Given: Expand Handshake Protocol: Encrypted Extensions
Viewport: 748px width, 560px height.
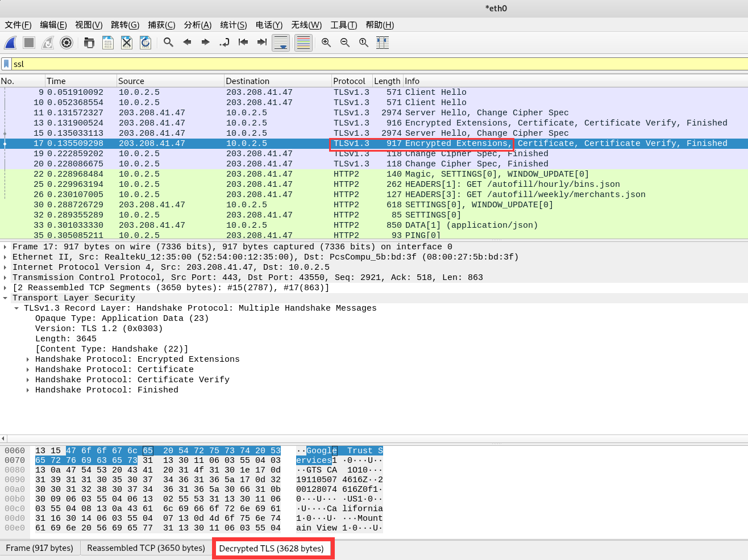Looking at the screenshot, I should [x=28, y=360].
